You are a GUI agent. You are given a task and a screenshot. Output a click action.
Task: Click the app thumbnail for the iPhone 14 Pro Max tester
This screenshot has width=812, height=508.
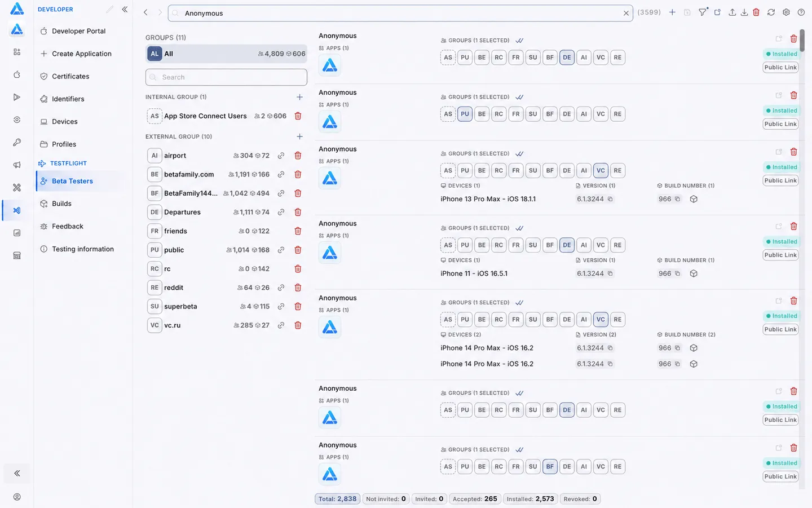[330, 327]
